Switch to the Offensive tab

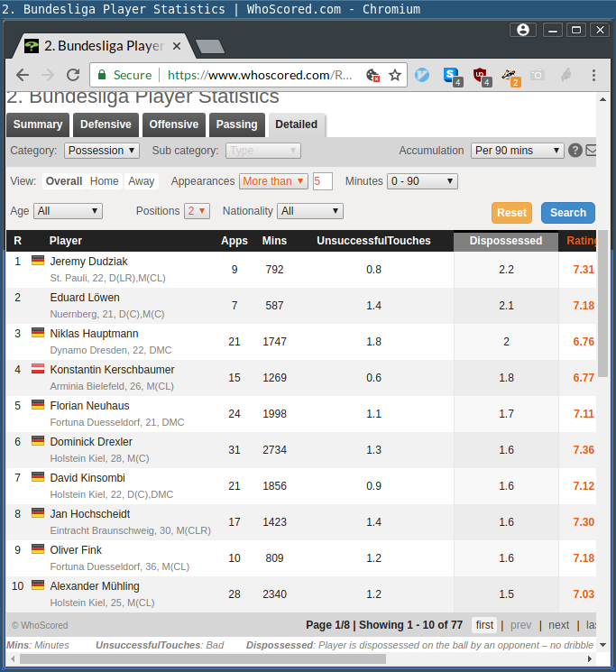[174, 124]
